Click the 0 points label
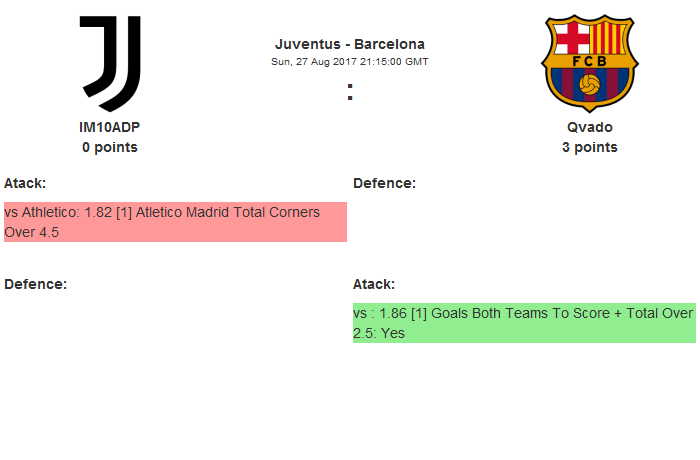 (110, 147)
